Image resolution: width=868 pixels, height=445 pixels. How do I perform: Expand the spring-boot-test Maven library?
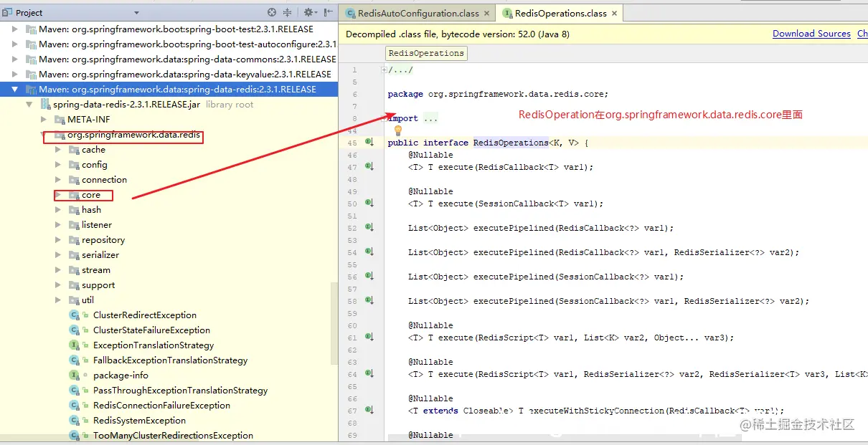[x=15, y=29]
